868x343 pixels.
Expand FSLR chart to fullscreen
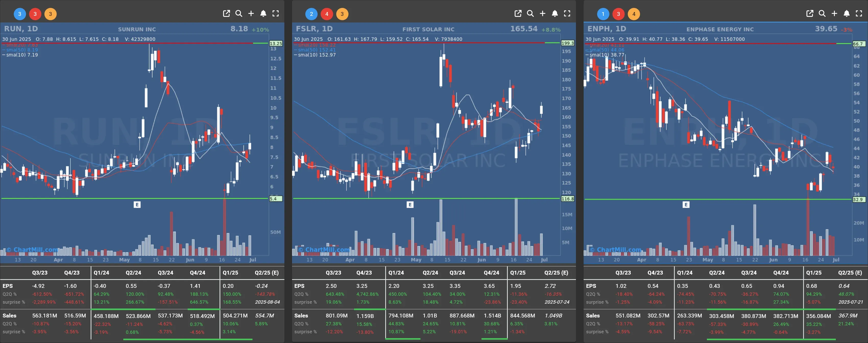(x=567, y=14)
